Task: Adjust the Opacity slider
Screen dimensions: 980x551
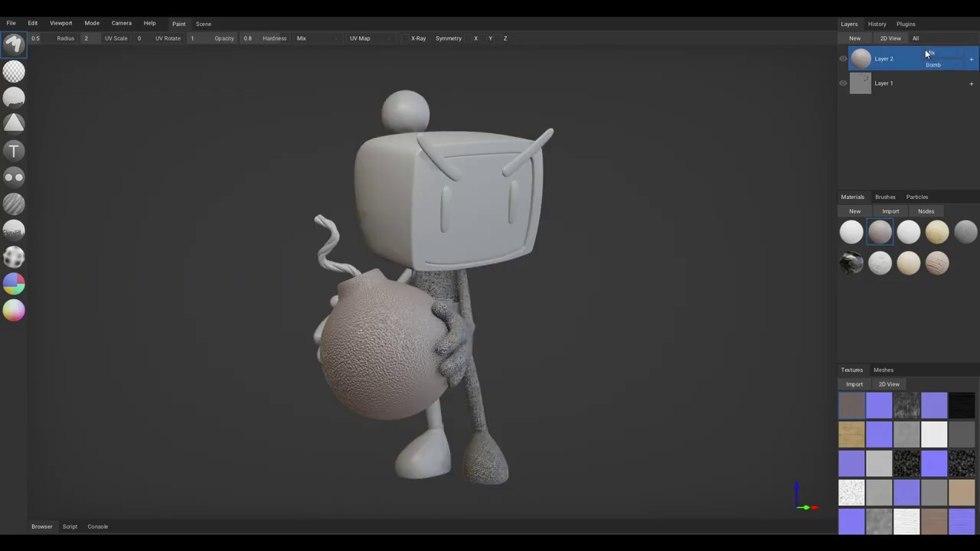Action: point(247,38)
